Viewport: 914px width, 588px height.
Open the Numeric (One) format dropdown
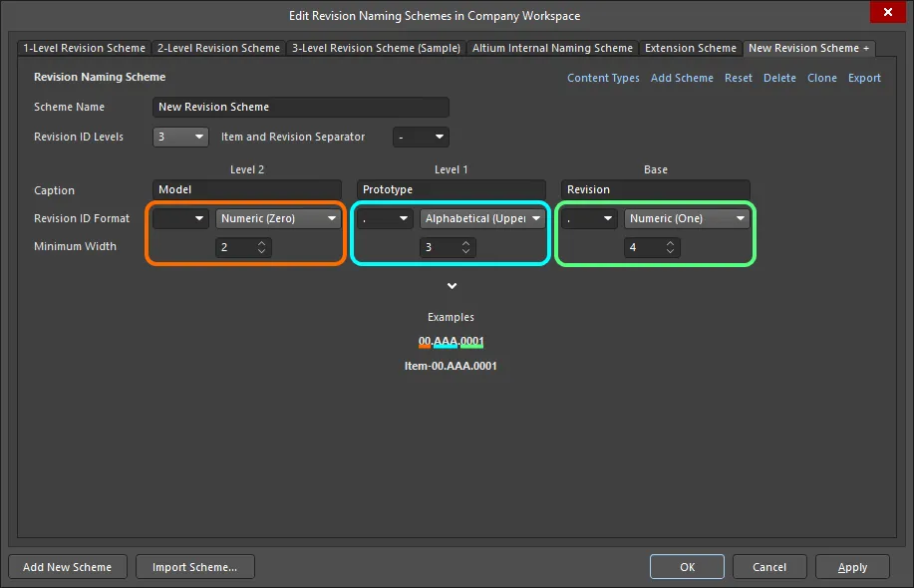(687, 218)
